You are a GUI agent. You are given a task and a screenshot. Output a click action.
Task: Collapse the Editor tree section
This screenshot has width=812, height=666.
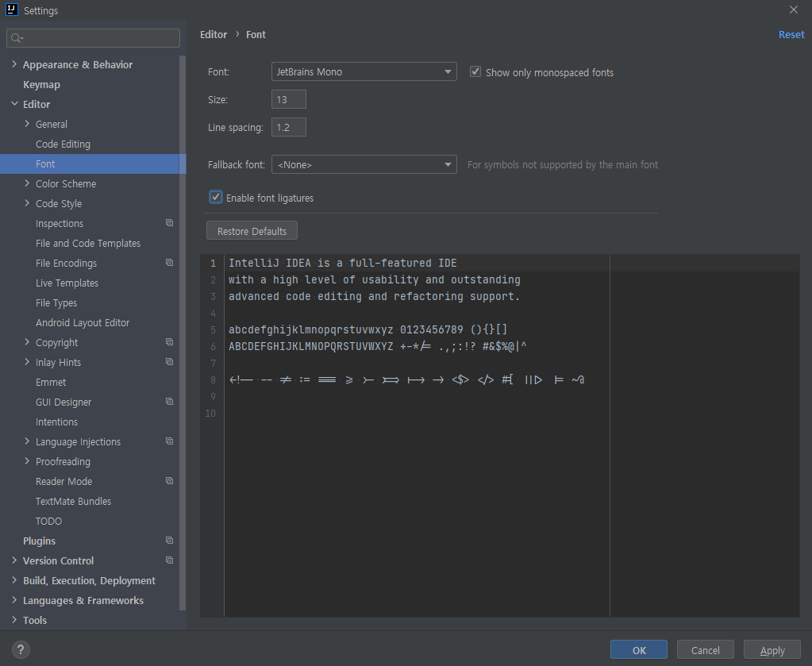coord(14,104)
